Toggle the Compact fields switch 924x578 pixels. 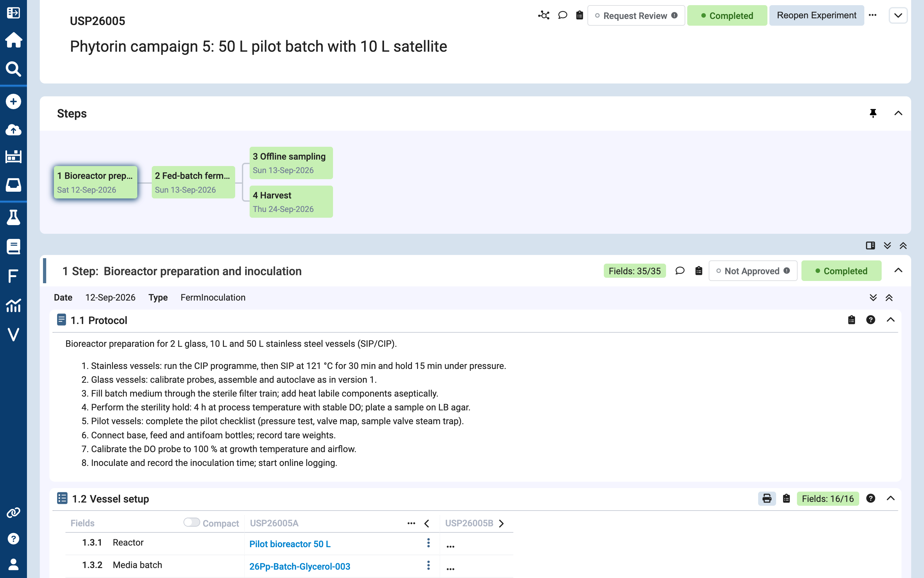[x=192, y=522]
